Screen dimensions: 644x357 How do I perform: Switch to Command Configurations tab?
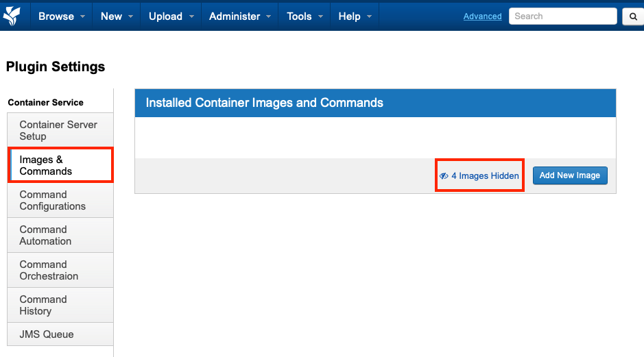coord(59,200)
